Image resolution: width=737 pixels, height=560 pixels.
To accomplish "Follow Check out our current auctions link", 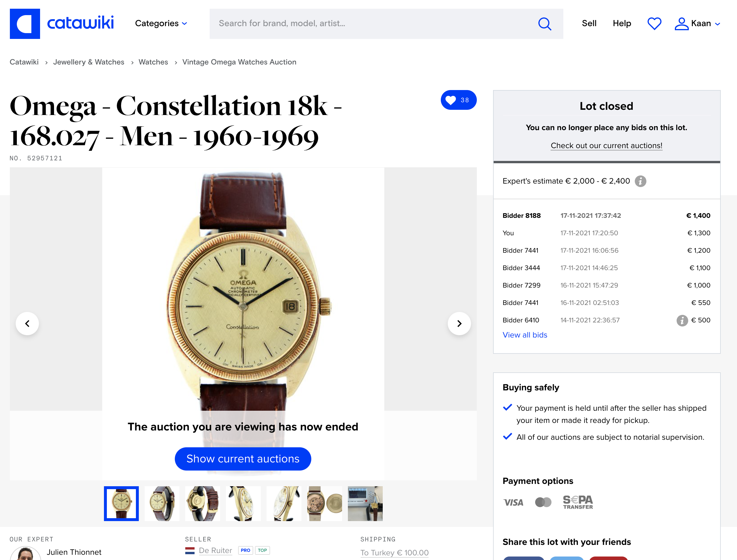I will 606,146.
